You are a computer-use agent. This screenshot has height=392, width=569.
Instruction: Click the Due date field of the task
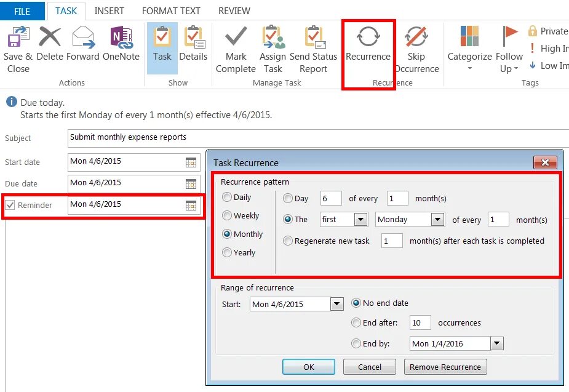click(134, 183)
